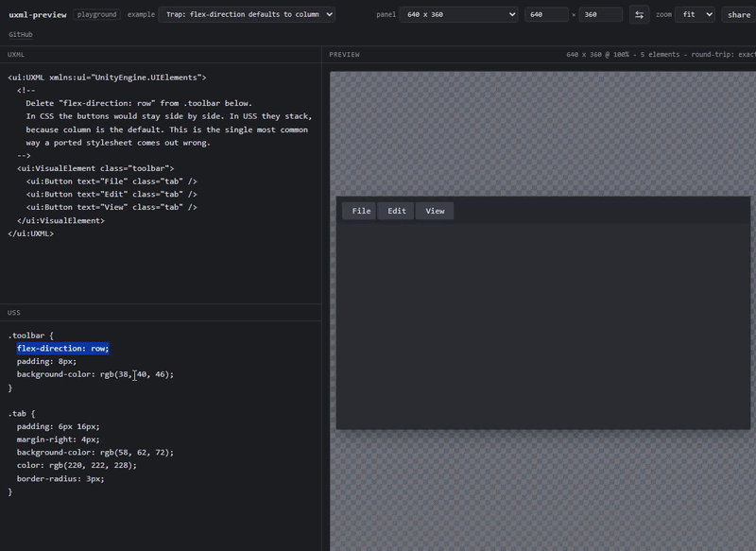This screenshot has width=756, height=551.
Task: Click the highlighted flex-direction: row line
Action: tap(63, 348)
